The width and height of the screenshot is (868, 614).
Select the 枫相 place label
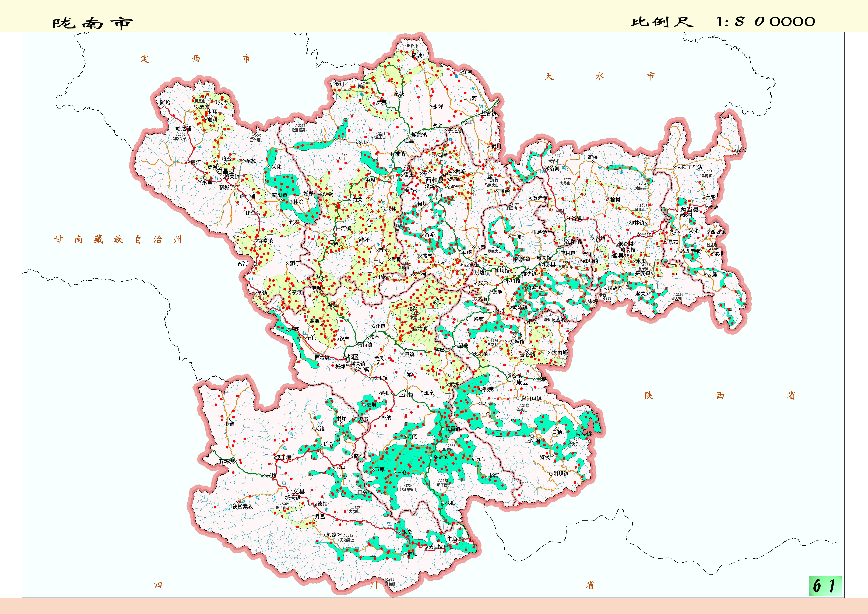coord(450,503)
